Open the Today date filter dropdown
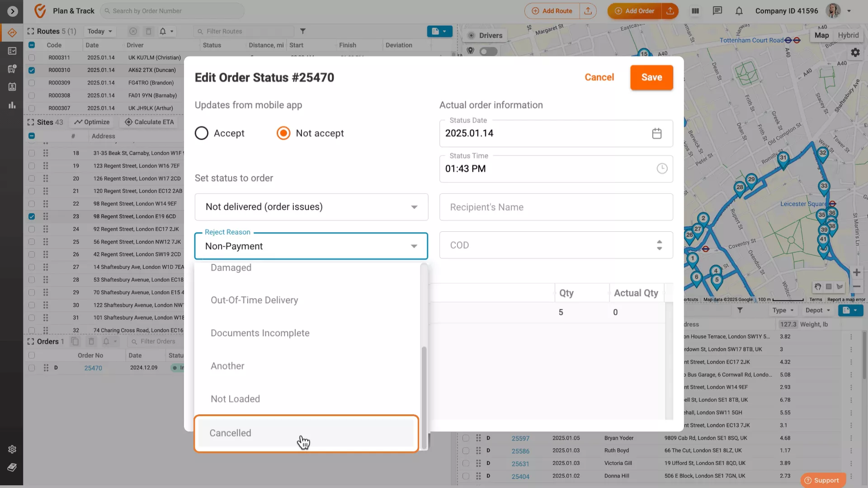Image resolution: width=868 pixels, height=488 pixels. (x=99, y=31)
